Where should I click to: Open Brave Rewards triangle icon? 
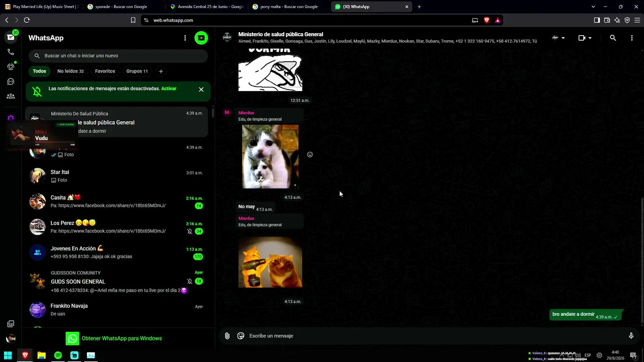pyautogui.click(x=498, y=20)
